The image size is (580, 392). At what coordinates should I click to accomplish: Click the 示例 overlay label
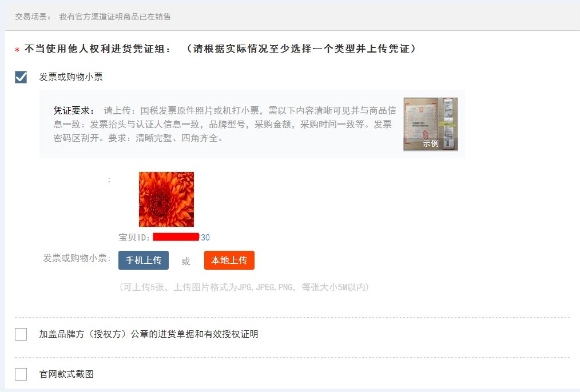431,143
